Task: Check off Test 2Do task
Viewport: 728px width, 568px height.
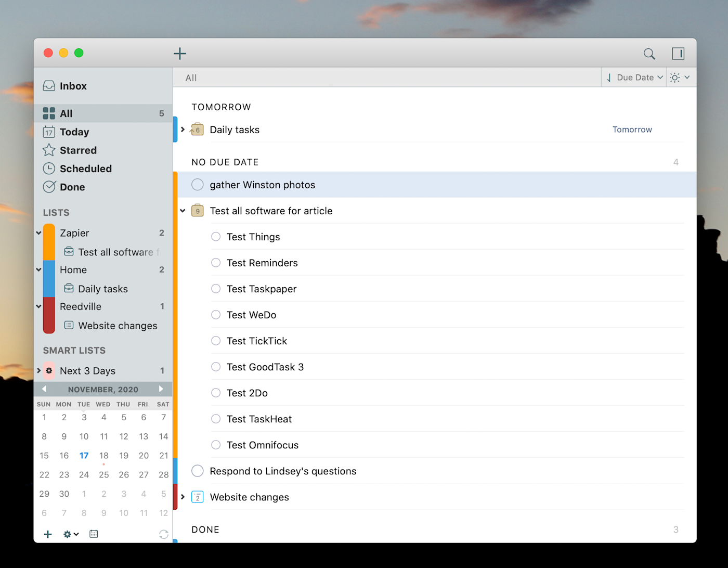Action: [216, 393]
